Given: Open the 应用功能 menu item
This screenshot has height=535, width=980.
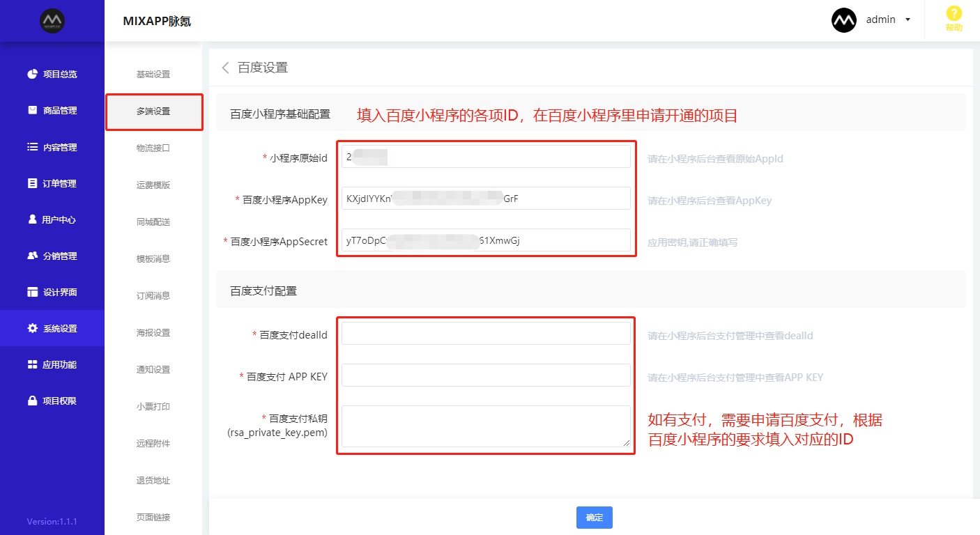Looking at the screenshot, I should (52, 364).
